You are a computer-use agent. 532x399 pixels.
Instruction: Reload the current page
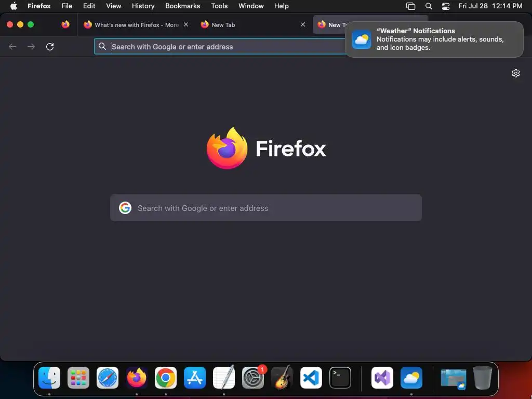coord(50,46)
